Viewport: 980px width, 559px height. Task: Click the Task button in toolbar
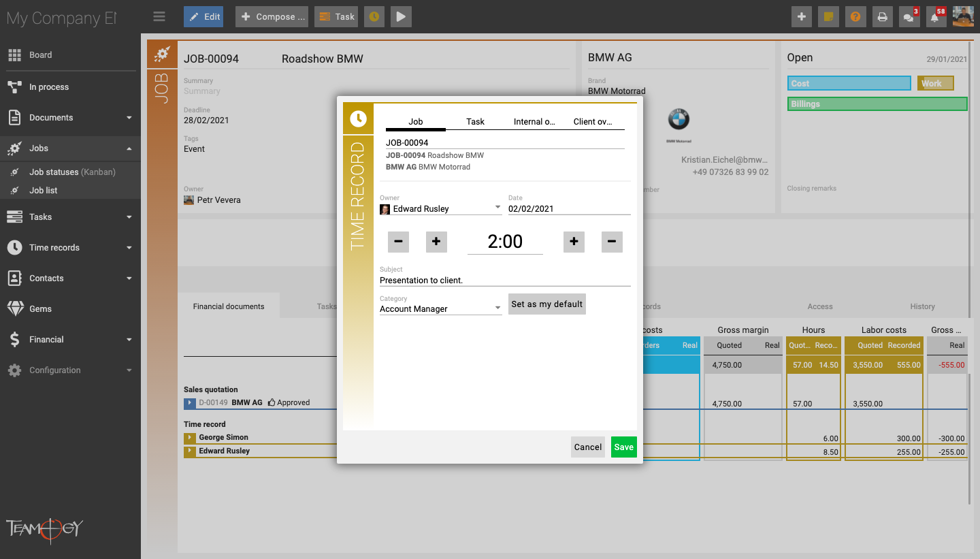336,16
